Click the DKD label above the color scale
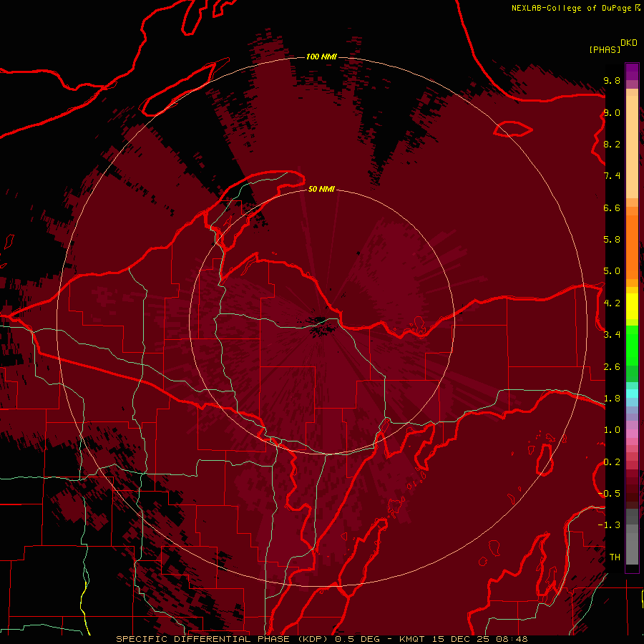Screen dimensions: 644x644 click(x=629, y=43)
